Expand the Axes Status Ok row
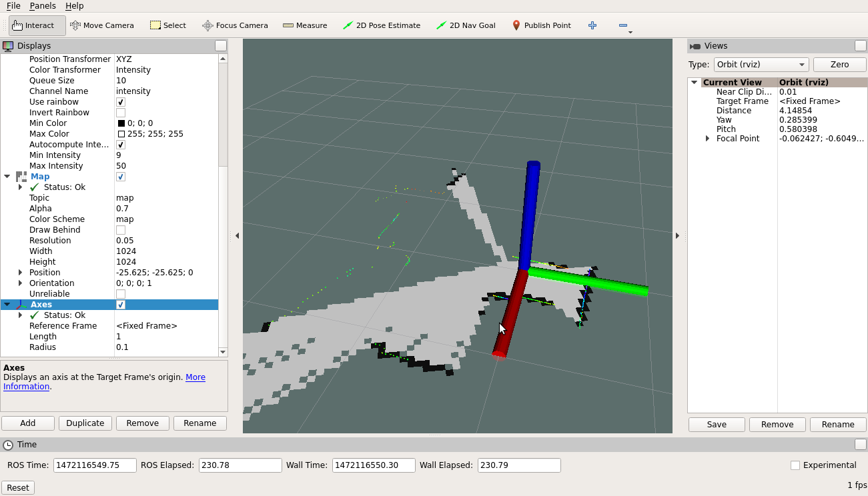Viewport: 868px width, 496px height. [21, 315]
